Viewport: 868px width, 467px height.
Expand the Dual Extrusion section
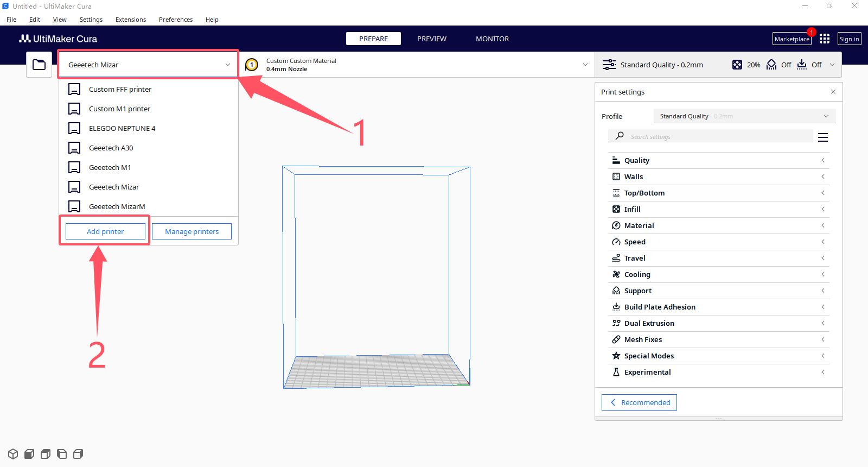(719, 323)
